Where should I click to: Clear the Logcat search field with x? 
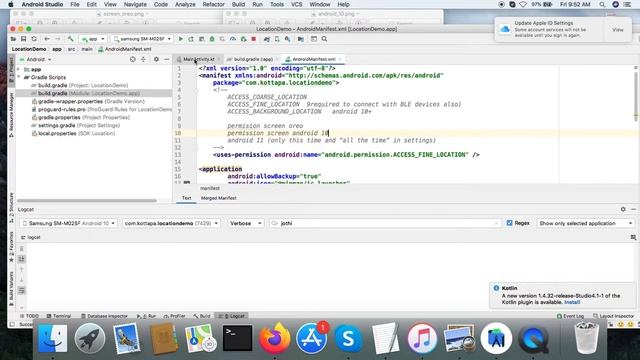[x=496, y=223]
